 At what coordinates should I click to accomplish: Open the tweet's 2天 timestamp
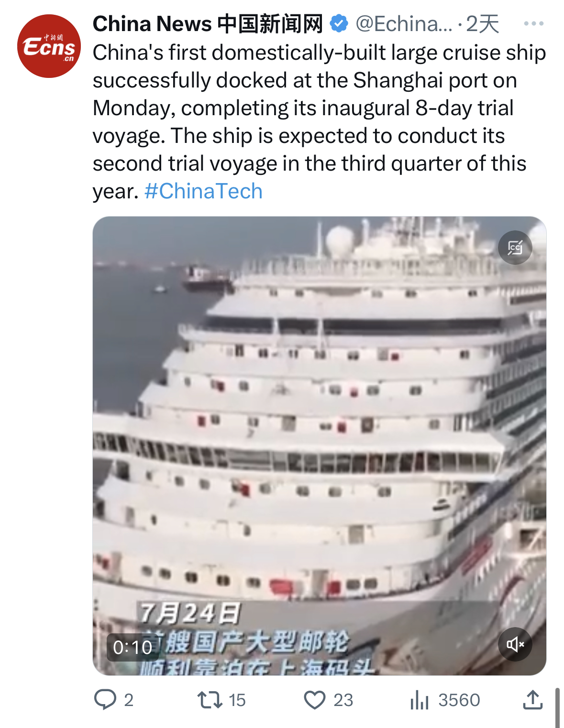(x=482, y=23)
